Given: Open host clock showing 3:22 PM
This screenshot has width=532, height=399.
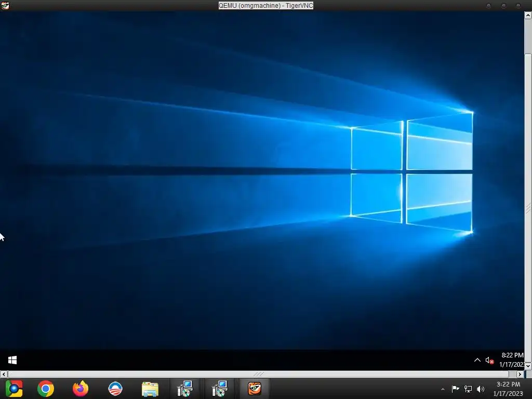Looking at the screenshot, I should point(508,389).
